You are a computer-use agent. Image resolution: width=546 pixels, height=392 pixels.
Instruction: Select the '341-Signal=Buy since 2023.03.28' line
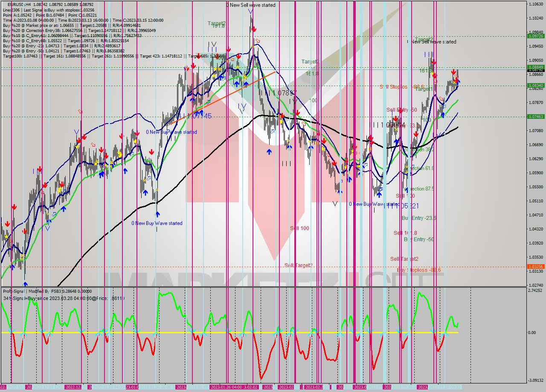click(64, 298)
